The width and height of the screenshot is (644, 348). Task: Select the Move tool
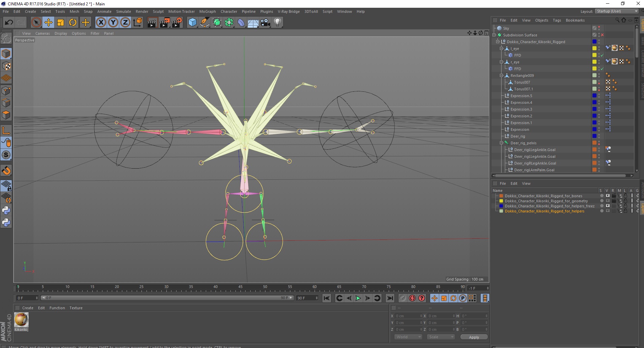click(x=48, y=23)
